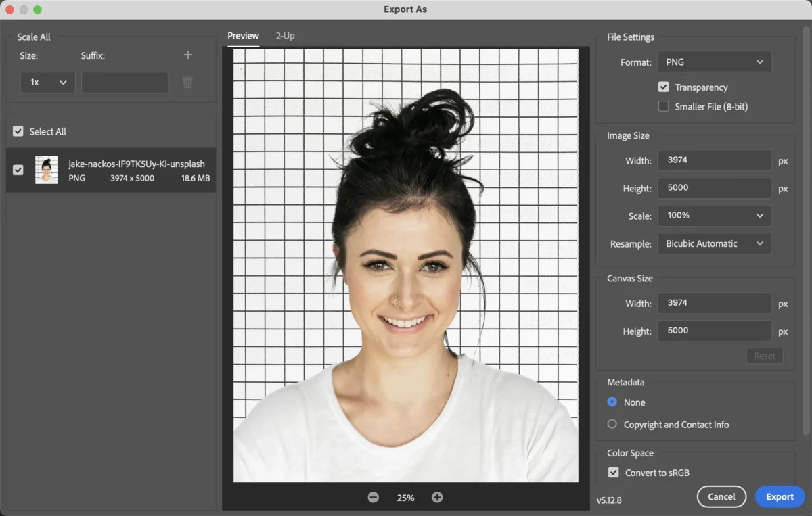Enable Smaller File (8-bit) option
The width and height of the screenshot is (812, 516).
(664, 106)
